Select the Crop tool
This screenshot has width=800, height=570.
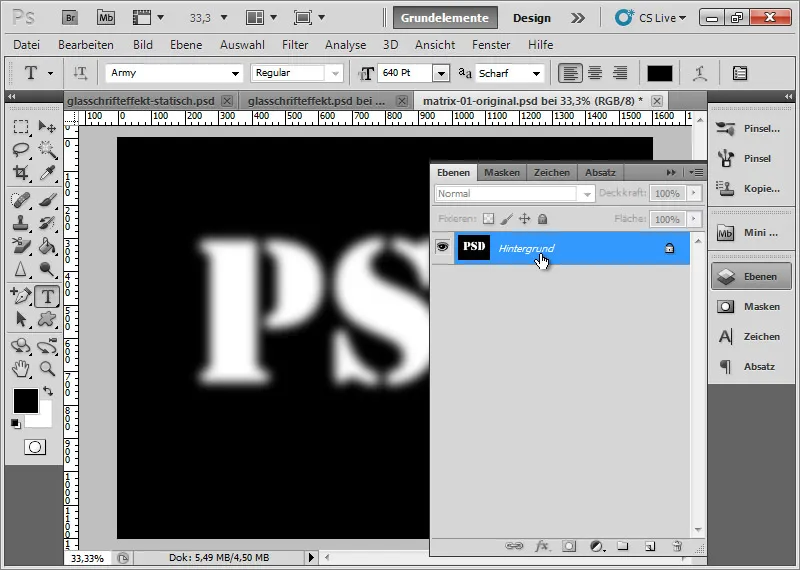pos(20,172)
